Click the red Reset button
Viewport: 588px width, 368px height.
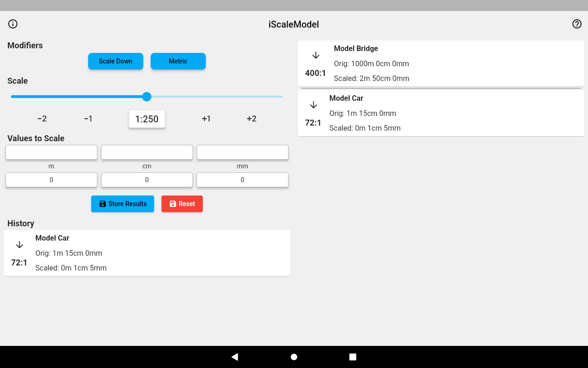(x=182, y=204)
